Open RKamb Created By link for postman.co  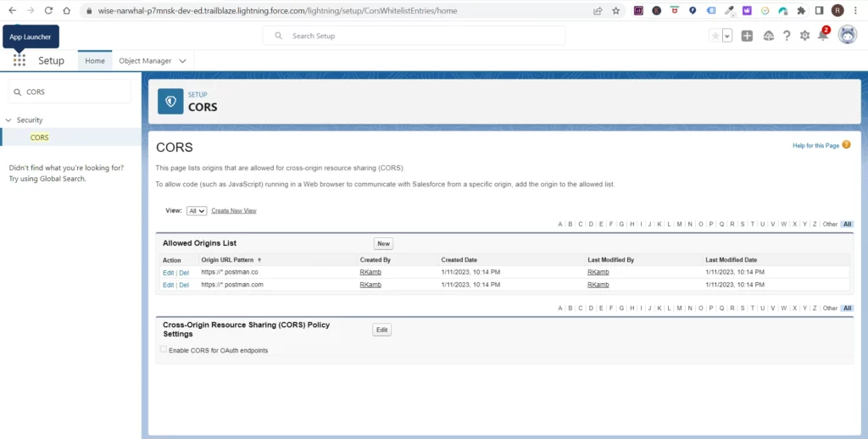click(370, 272)
